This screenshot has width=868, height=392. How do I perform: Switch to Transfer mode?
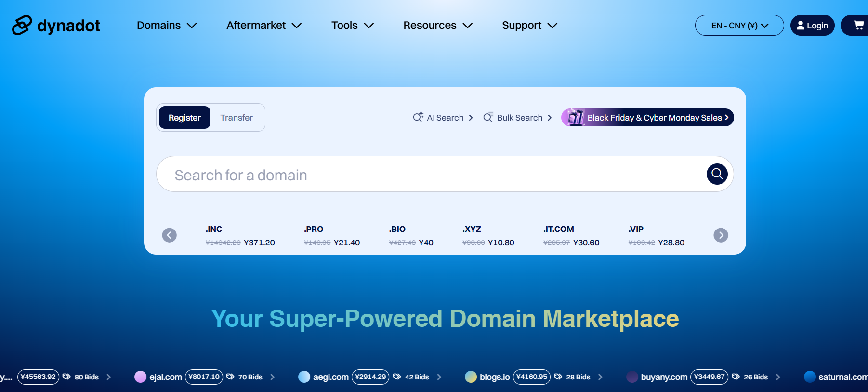pos(237,118)
